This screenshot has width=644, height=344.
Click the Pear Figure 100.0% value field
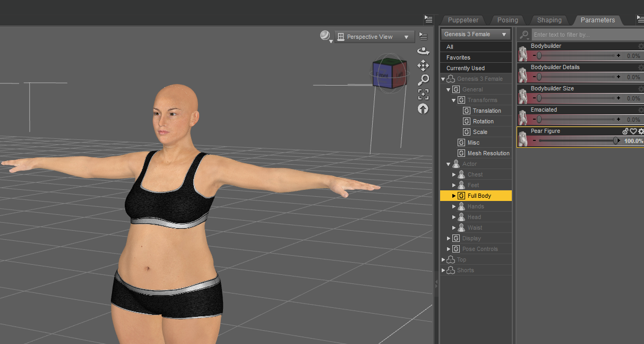pos(633,141)
